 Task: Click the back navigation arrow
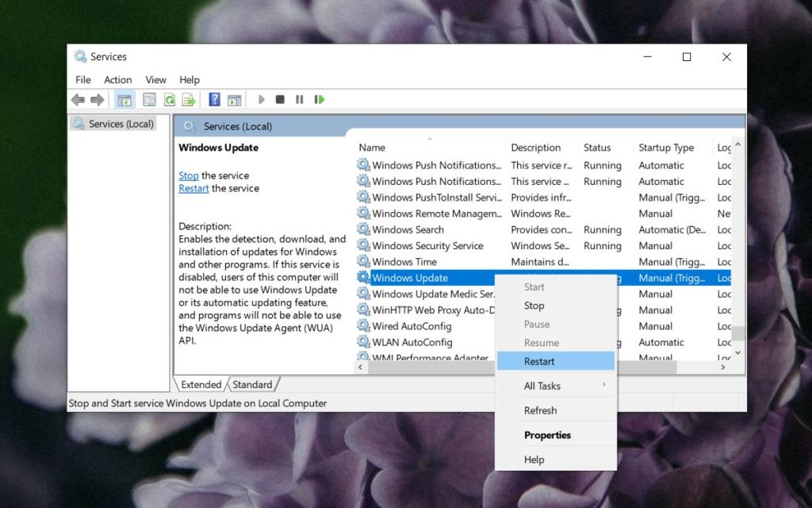78,99
